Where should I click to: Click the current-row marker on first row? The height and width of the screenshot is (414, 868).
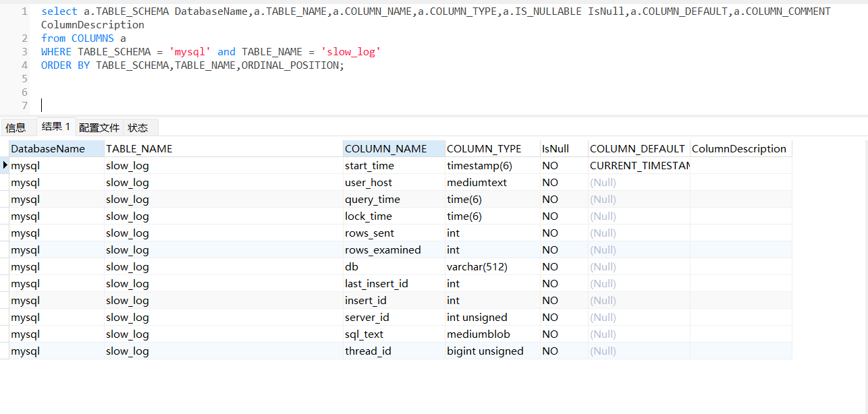click(x=5, y=165)
